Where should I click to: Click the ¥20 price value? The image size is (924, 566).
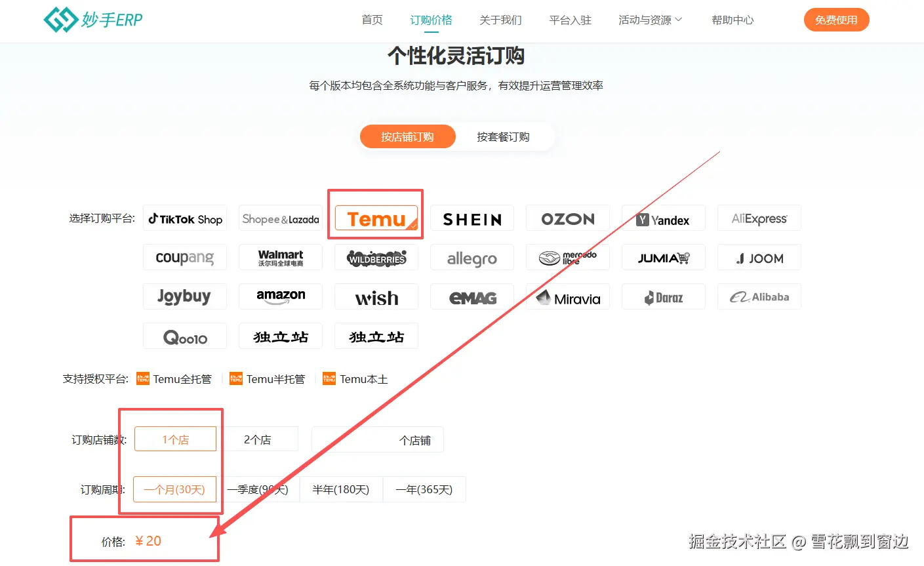[148, 541]
